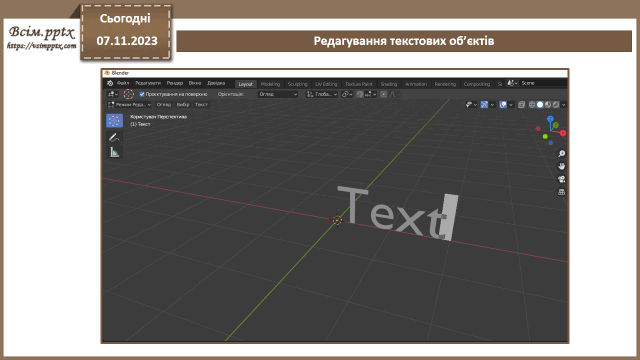Select material preview shading
Viewport: 640px width, 360px height.
point(548,105)
